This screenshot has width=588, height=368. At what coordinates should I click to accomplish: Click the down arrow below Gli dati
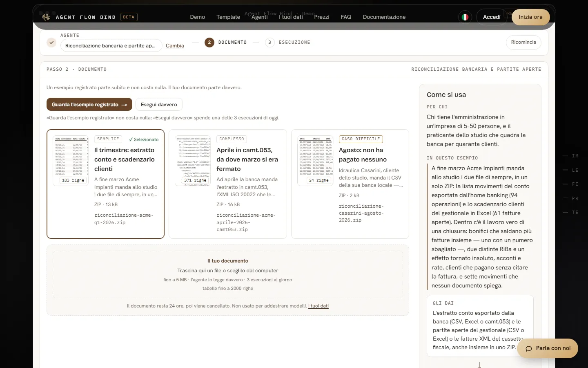[x=479, y=365]
